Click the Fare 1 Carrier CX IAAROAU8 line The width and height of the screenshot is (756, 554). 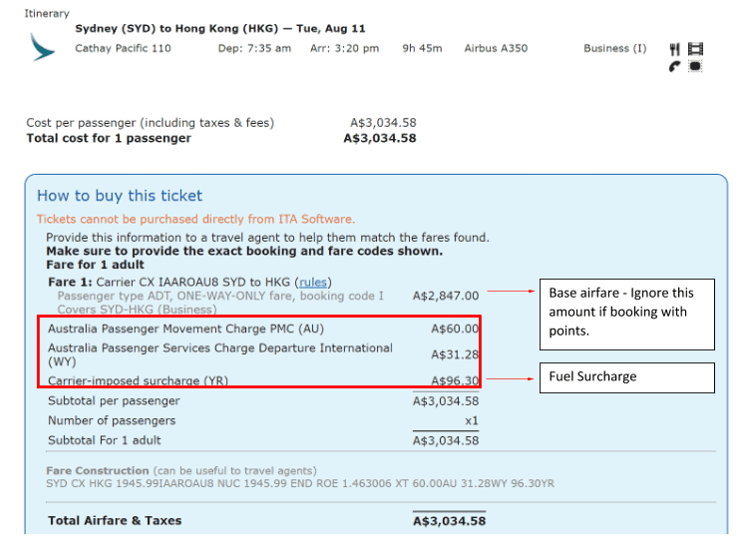pos(190,282)
